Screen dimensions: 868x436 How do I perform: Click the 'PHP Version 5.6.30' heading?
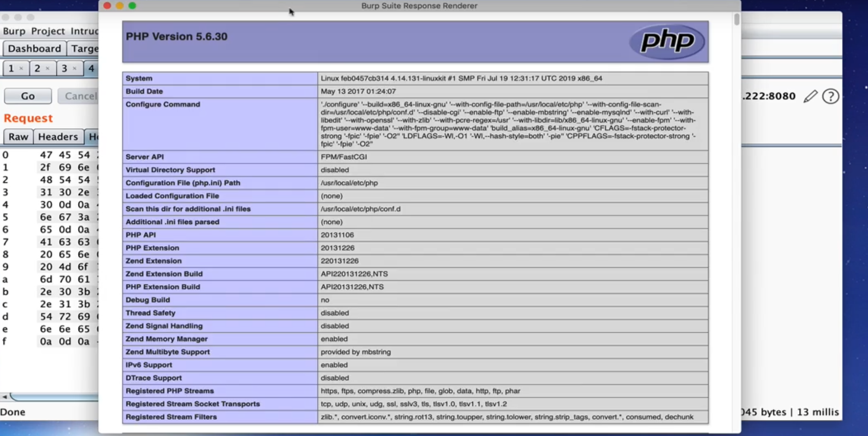pyautogui.click(x=176, y=37)
